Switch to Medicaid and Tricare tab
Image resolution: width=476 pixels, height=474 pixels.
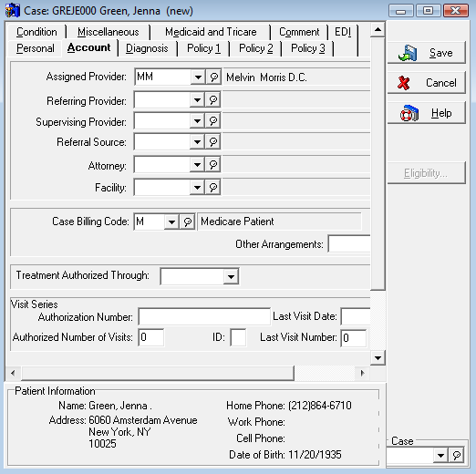click(211, 32)
